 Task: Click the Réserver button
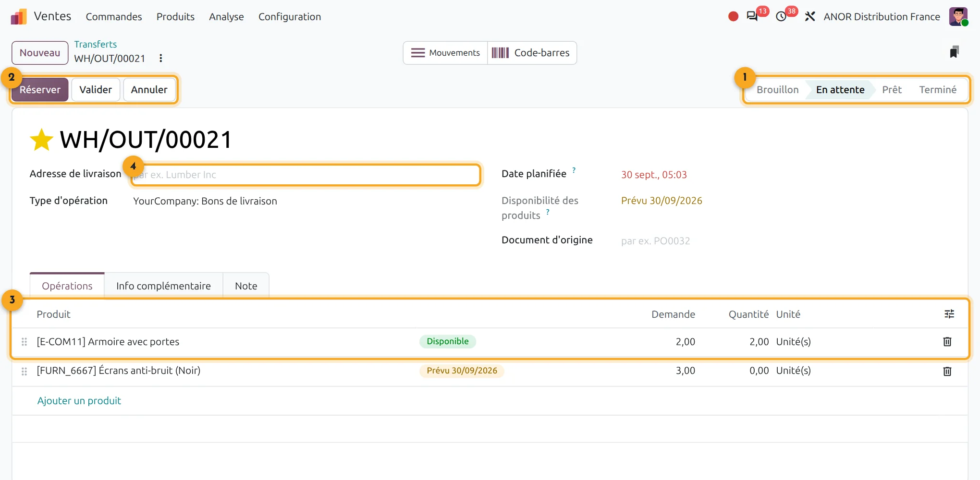40,90
